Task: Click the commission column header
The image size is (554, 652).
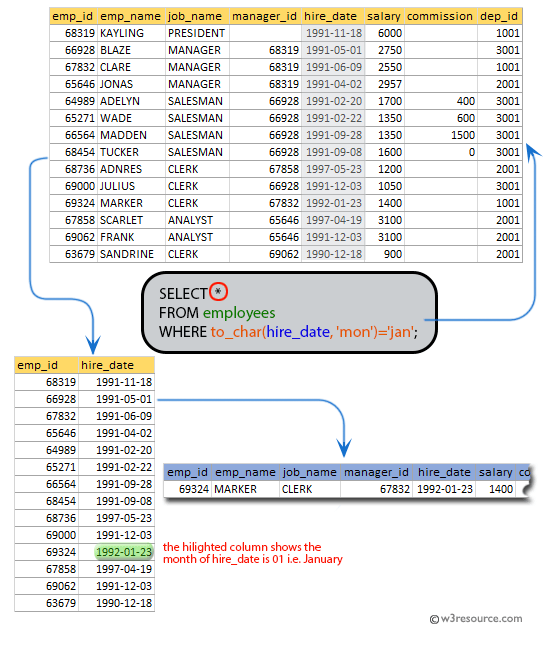Action: tap(440, 16)
